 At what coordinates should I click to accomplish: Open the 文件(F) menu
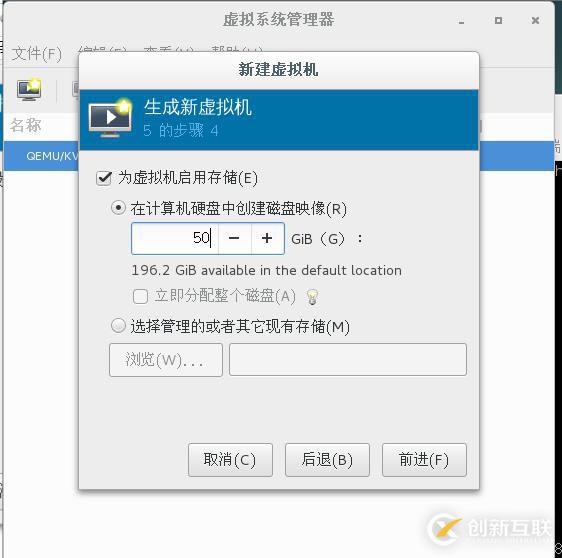(x=37, y=54)
